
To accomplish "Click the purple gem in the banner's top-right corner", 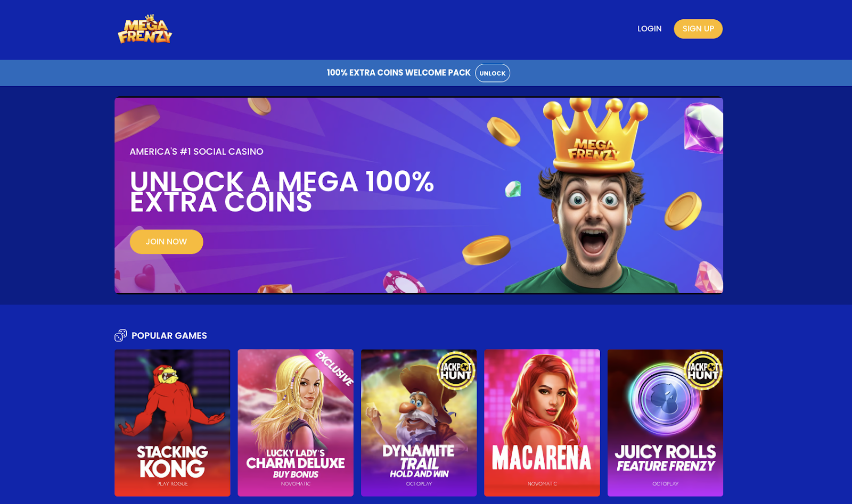I will pos(704,128).
